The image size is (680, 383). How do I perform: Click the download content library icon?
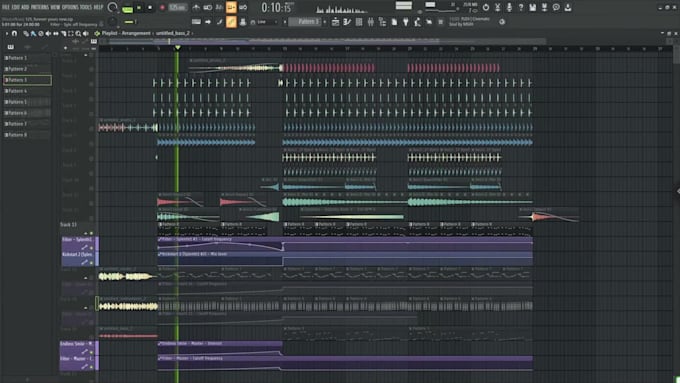(x=568, y=7)
